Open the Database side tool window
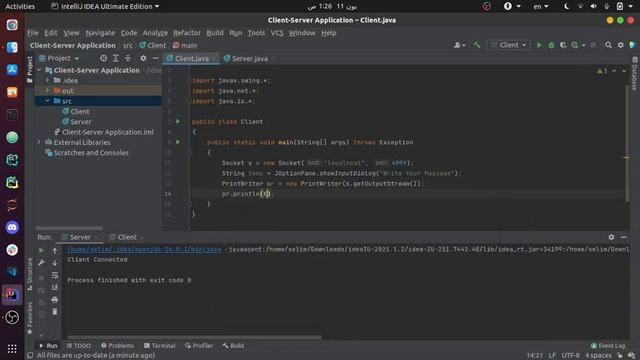 pyautogui.click(x=635, y=73)
